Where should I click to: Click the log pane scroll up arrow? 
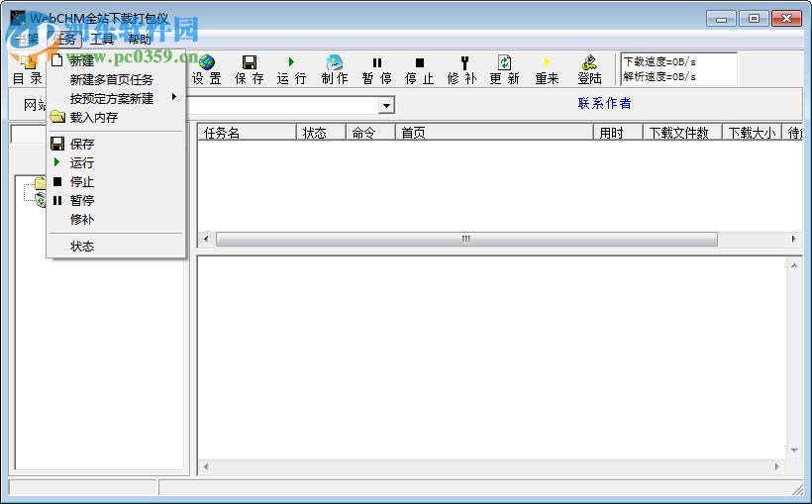pyautogui.click(x=794, y=265)
